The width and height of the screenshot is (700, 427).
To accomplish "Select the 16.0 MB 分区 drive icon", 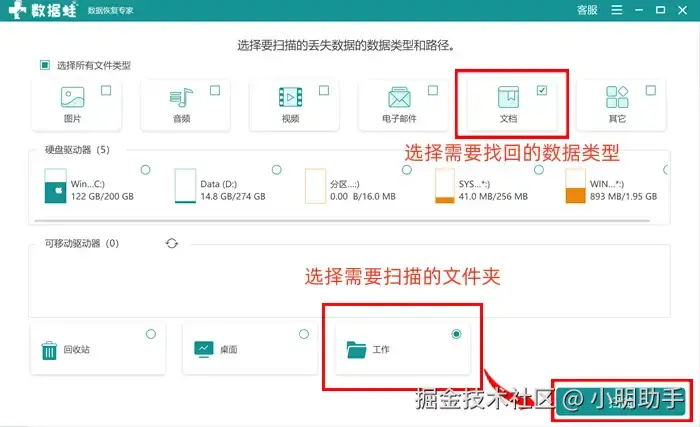I will point(315,186).
